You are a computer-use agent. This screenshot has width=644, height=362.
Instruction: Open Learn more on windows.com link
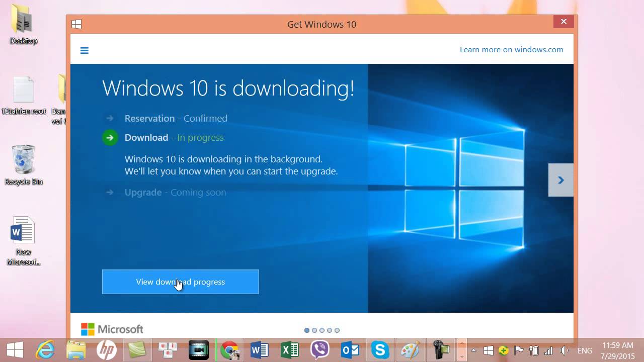coord(511,49)
